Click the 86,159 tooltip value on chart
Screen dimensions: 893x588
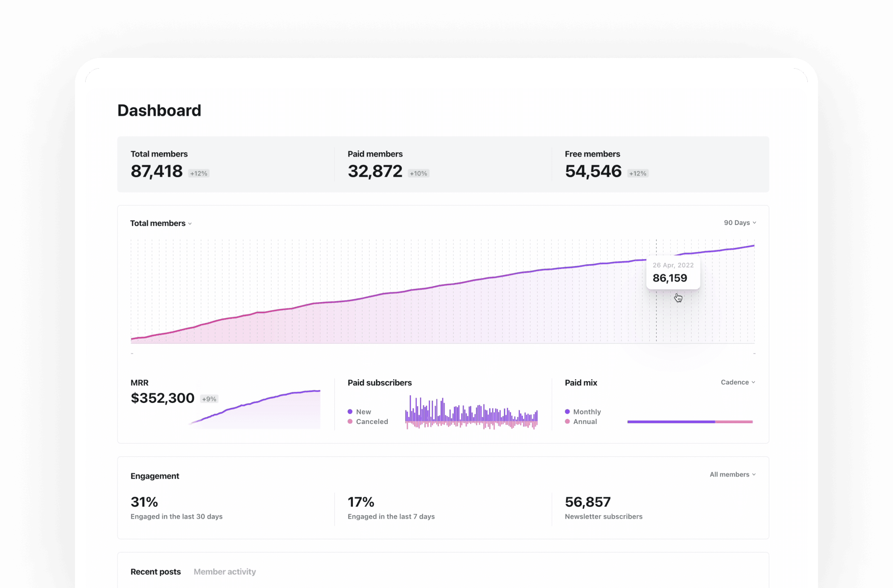point(670,278)
